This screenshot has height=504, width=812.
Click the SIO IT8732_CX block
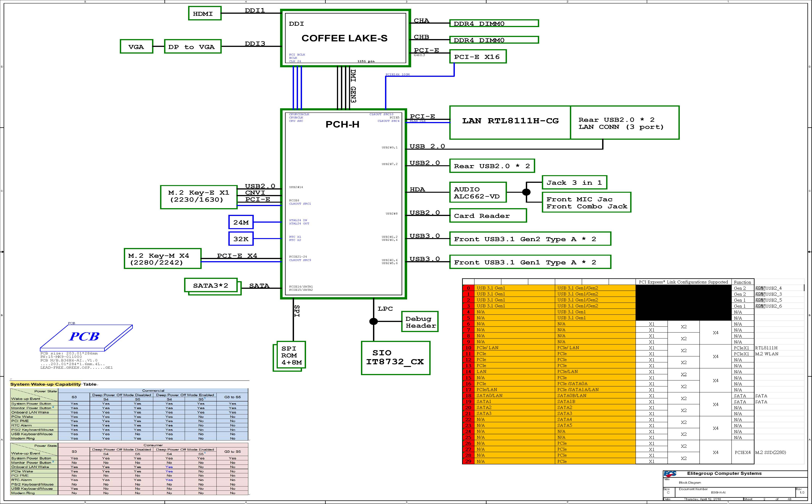(396, 358)
